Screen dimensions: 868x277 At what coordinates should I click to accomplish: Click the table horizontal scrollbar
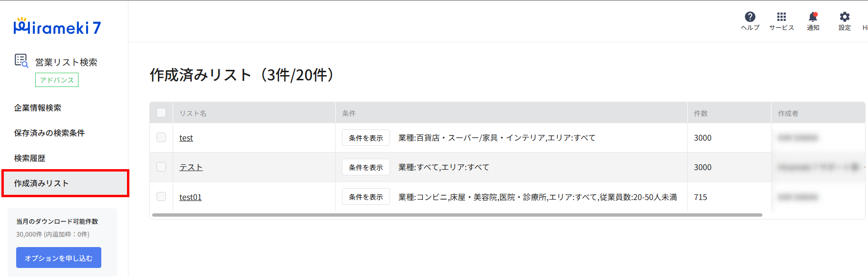tap(457, 215)
